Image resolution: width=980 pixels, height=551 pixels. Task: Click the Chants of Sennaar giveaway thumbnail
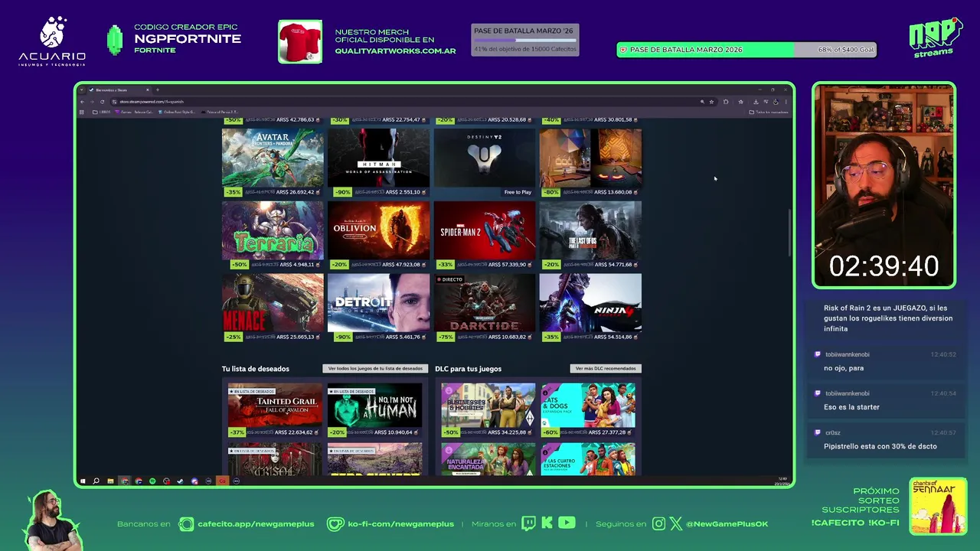coord(938,506)
